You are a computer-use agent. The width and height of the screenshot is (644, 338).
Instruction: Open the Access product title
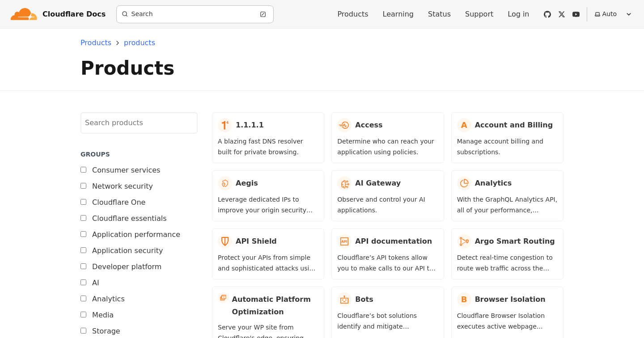[x=369, y=125]
